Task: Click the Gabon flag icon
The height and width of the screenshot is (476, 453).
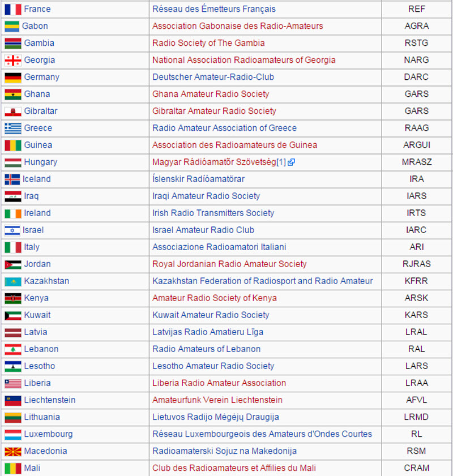Action: coord(12,27)
